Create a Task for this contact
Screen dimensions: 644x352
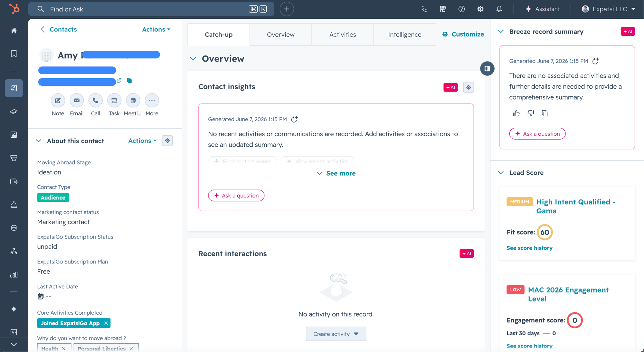tap(114, 101)
